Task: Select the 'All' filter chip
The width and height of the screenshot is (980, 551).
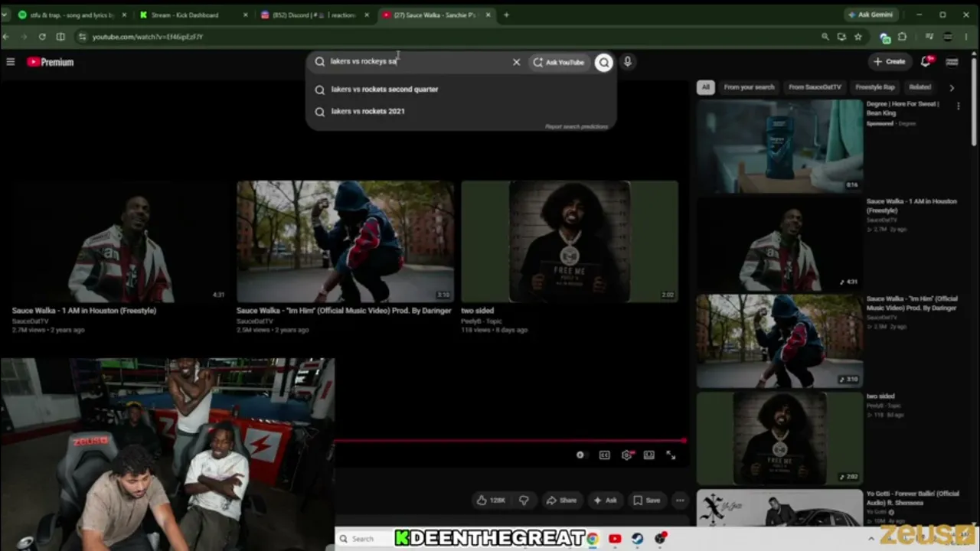Action: 706,87
